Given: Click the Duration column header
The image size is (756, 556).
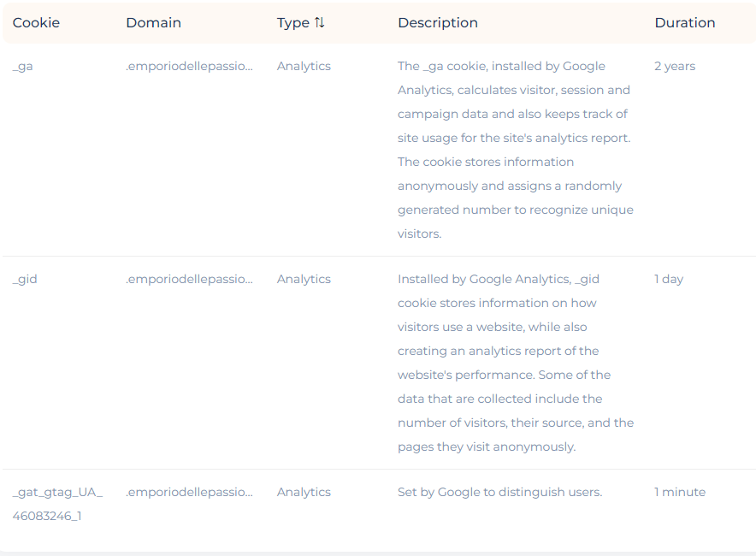Looking at the screenshot, I should 685,22.
